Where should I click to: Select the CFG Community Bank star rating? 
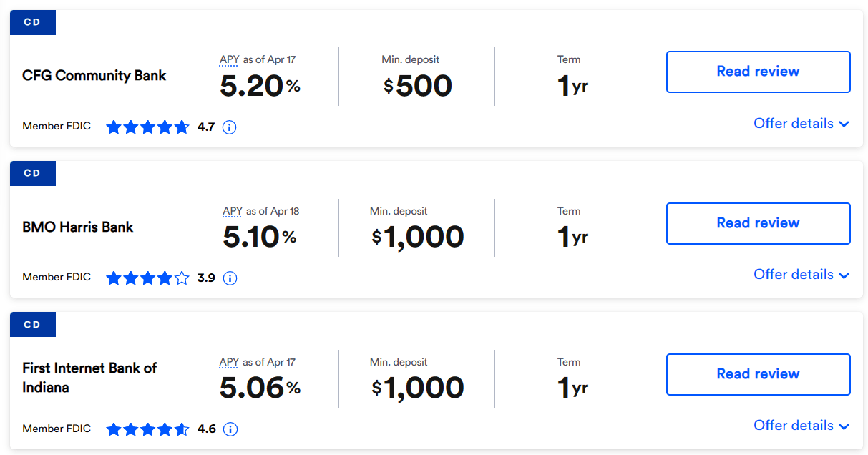[x=147, y=127]
